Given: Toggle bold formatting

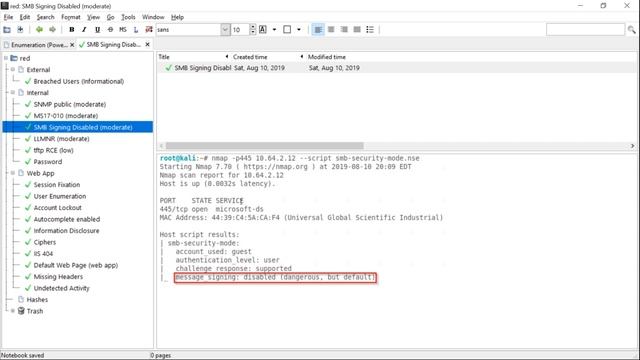Looking at the screenshot, I should point(72,29).
